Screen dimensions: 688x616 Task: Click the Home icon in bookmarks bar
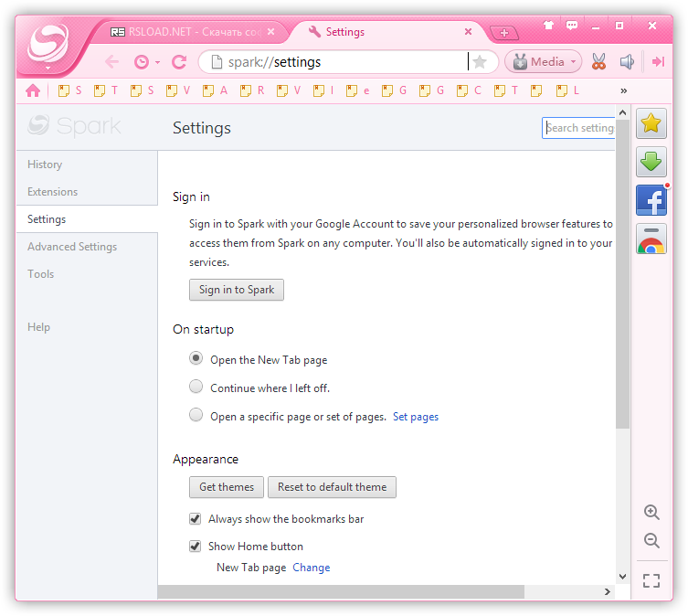click(33, 90)
